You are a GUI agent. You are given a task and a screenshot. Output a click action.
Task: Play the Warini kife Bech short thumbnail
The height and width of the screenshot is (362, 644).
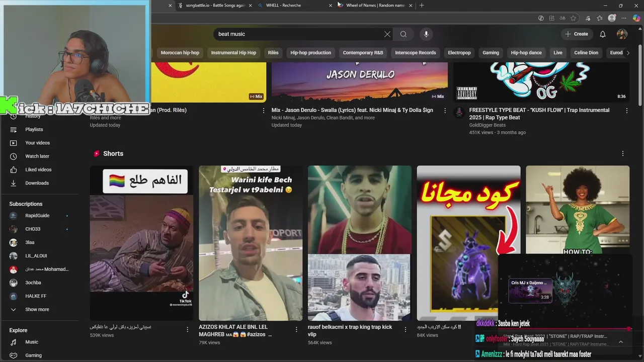click(251, 243)
